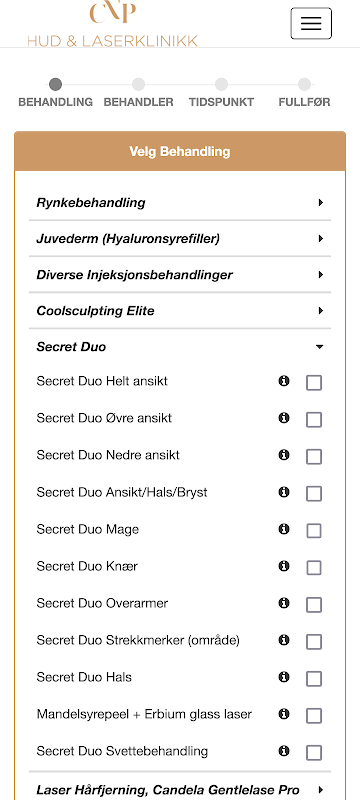Viewport: 360px width, 800px height.
Task: Expand Juvederm (Hyaluronsyrefiller) section
Action: (x=180, y=239)
